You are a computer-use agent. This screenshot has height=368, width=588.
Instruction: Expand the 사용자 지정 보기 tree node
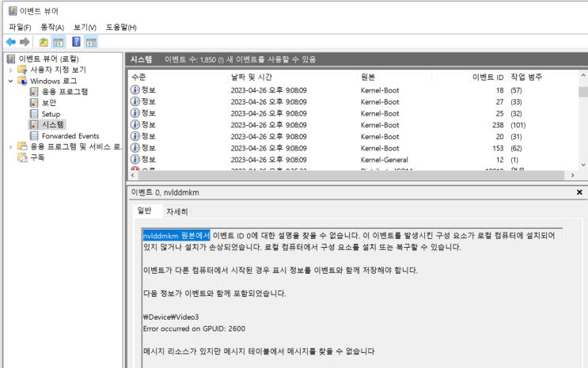tap(10, 70)
